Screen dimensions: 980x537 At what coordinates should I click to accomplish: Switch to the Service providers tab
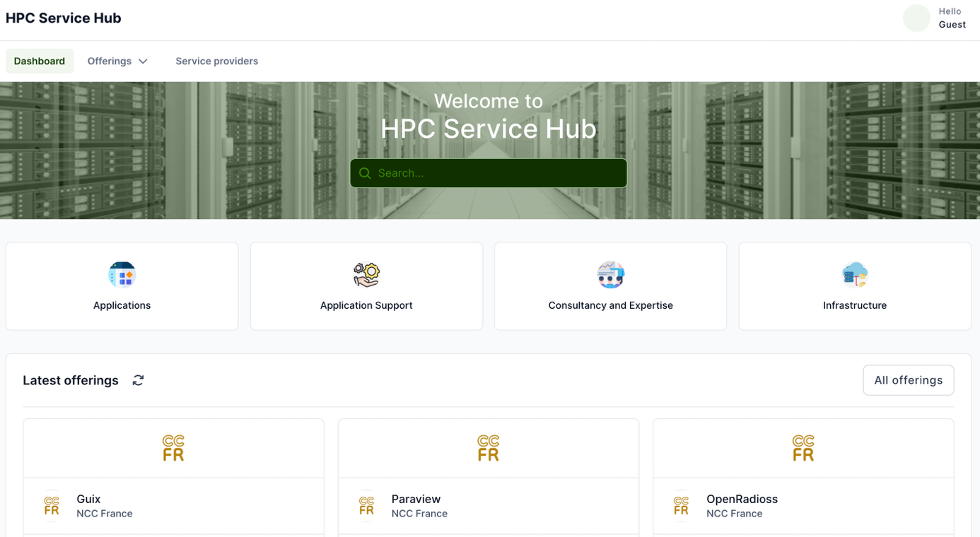217,61
